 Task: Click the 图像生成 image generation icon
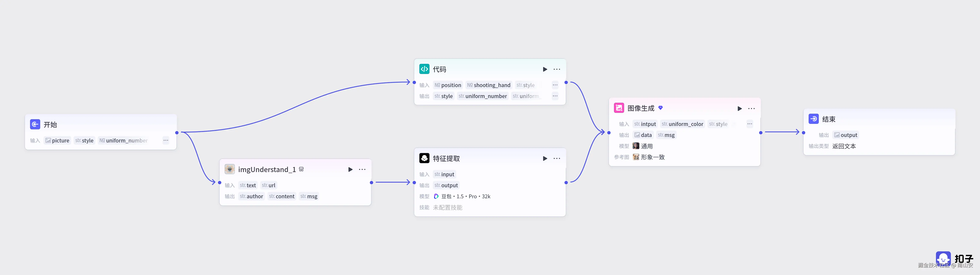coord(619,108)
